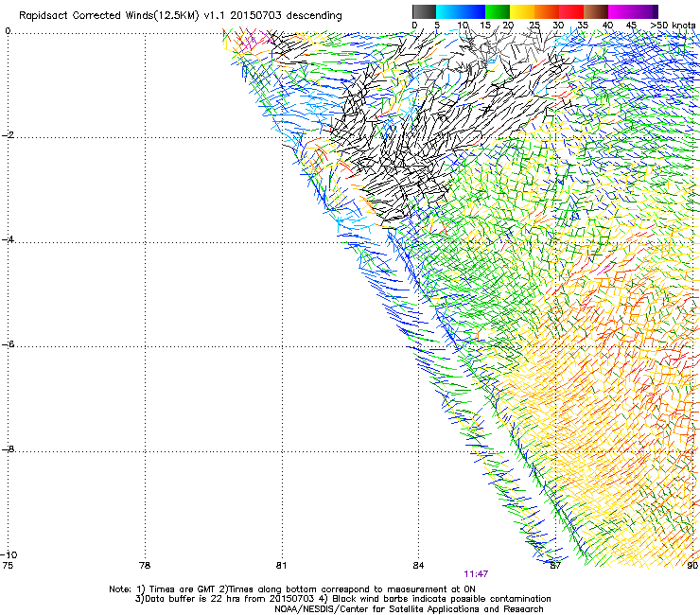
Task: Click the legend tick label '25'
Action: click(x=534, y=26)
